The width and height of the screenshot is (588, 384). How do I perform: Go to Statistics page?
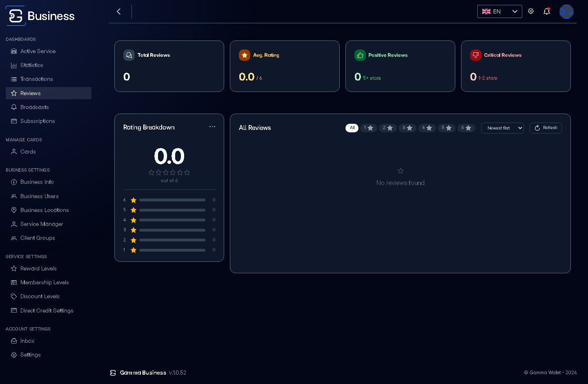click(x=49, y=65)
